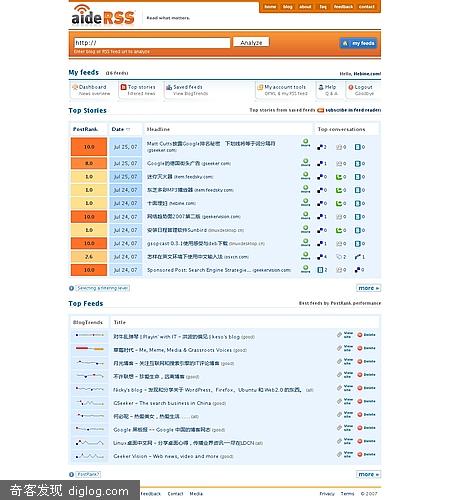This screenshot has width=450, height=500.
Task: Click the green share icon on Sponsored Post row
Action: point(305,269)
